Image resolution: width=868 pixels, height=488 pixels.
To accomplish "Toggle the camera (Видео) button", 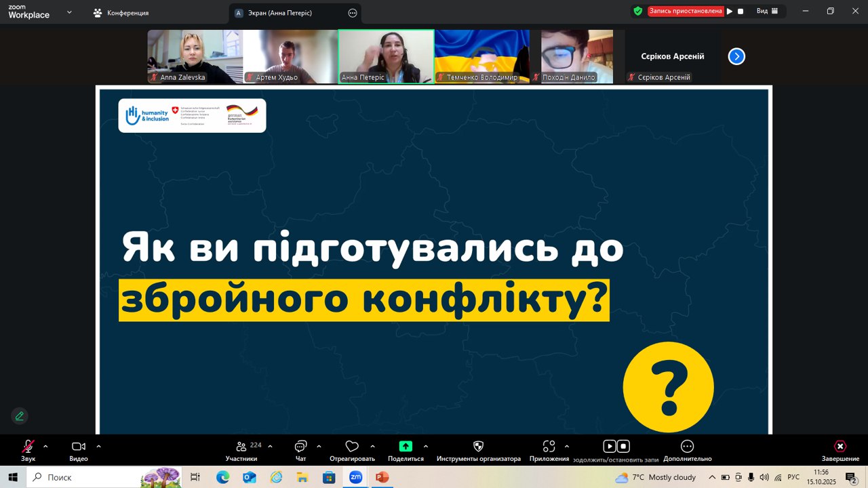I will 79,447.
